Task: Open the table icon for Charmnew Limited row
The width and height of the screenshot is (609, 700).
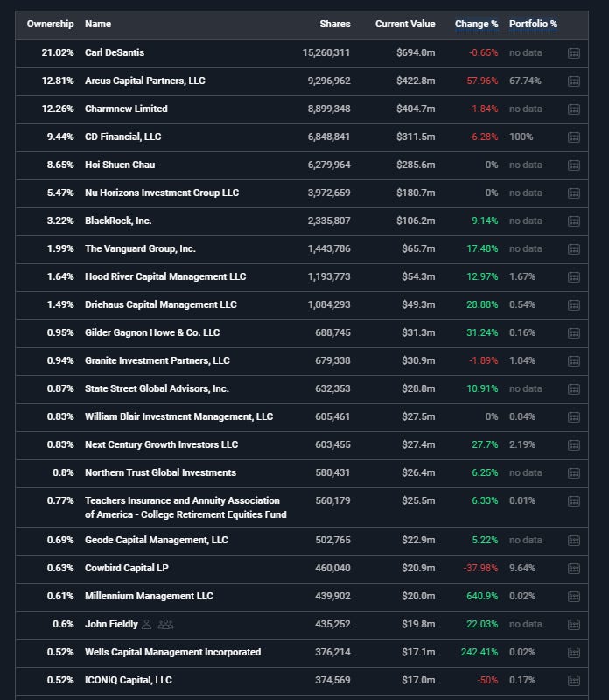Action: coord(574,109)
